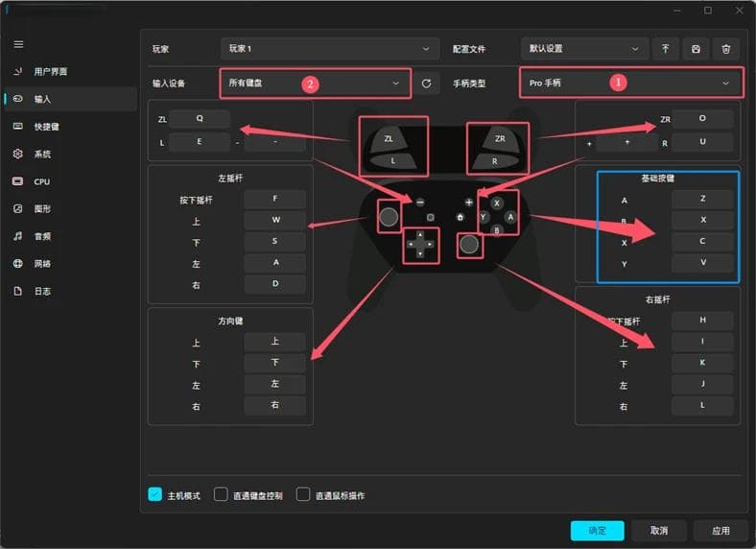The width and height of the screenshot is (756, 549).
Task: Click the 快捷键 keyboard icon
Action: pos(18,127)
